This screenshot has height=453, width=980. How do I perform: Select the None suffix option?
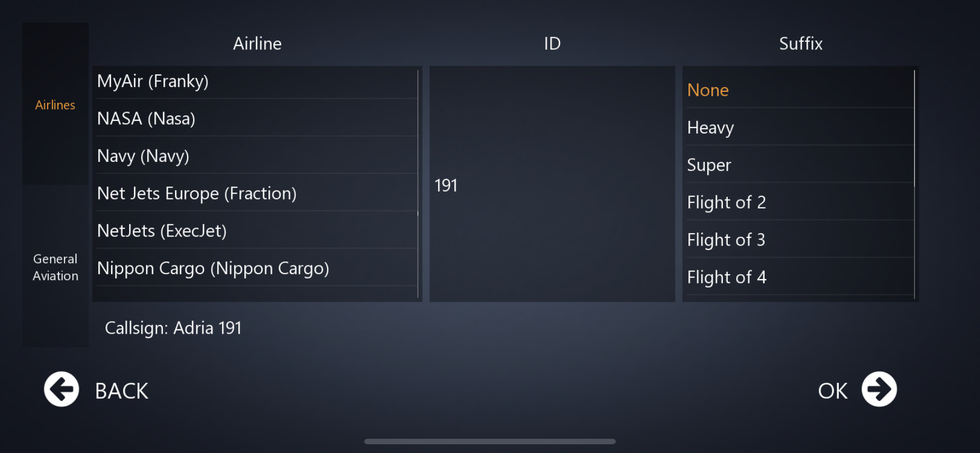click(798, 90)
